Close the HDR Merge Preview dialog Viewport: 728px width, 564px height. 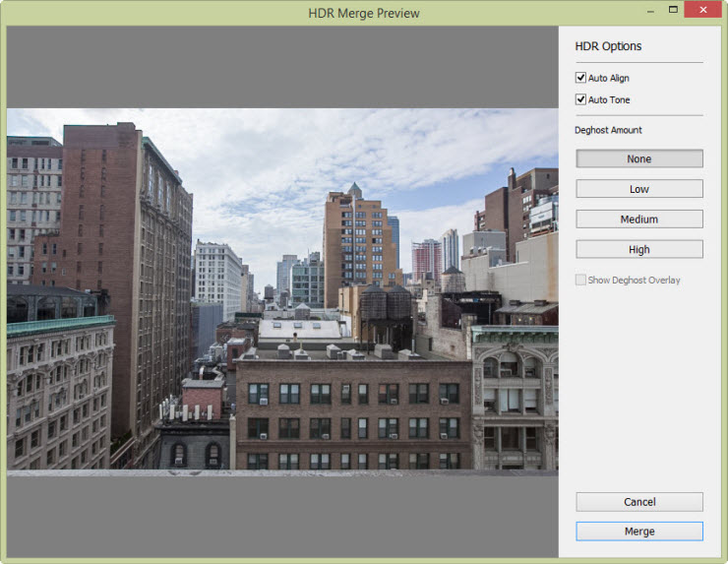(x=702, y=10)
